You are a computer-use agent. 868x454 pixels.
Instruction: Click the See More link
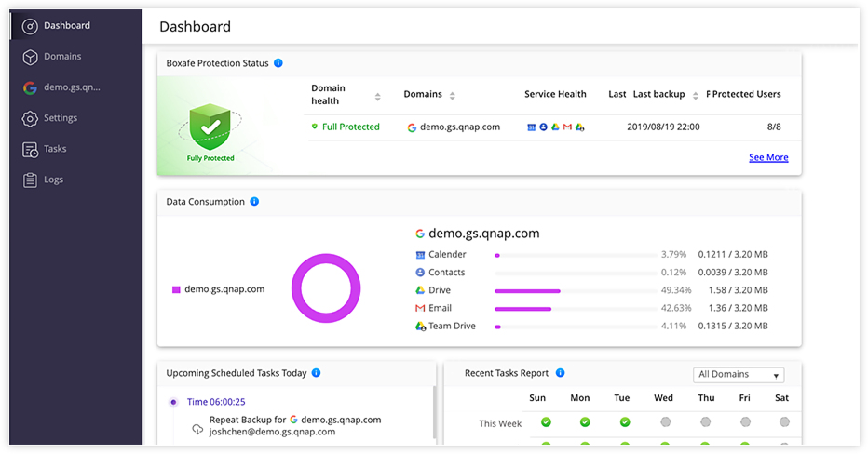768,157
